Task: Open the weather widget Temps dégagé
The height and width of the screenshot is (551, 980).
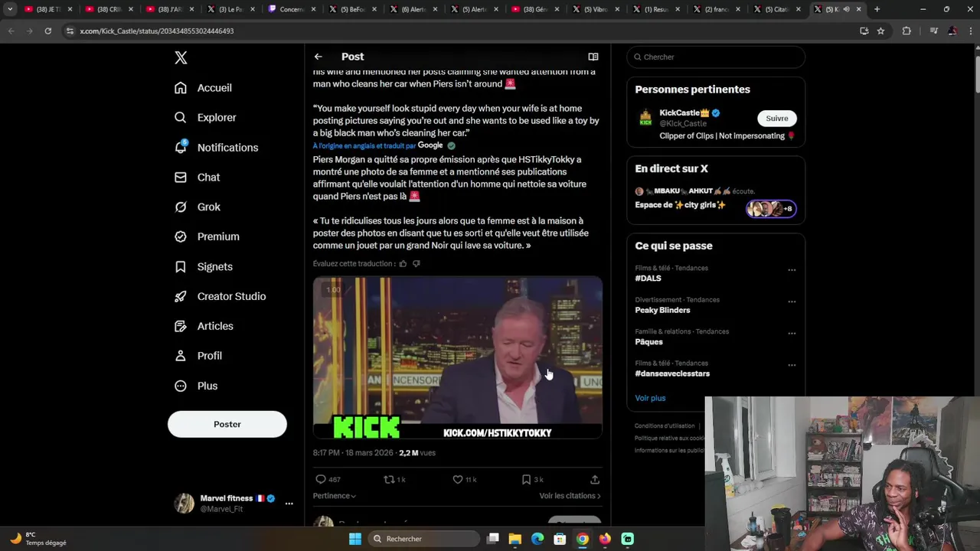Action: pos(38,539)
